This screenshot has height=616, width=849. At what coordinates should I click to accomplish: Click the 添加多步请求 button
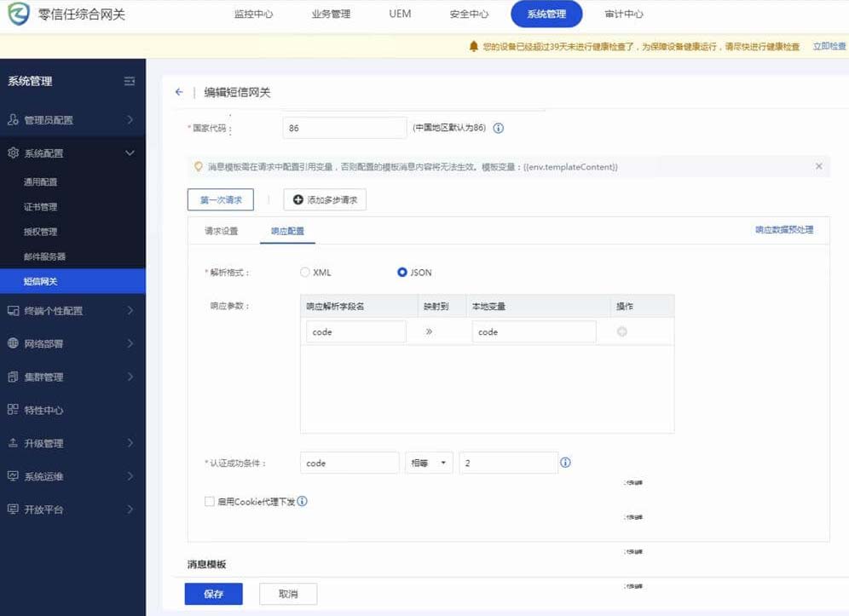click(325, 200)
